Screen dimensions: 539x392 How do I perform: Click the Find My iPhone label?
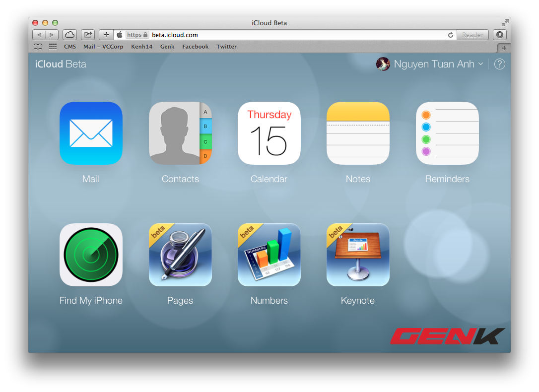pos(91,301)
